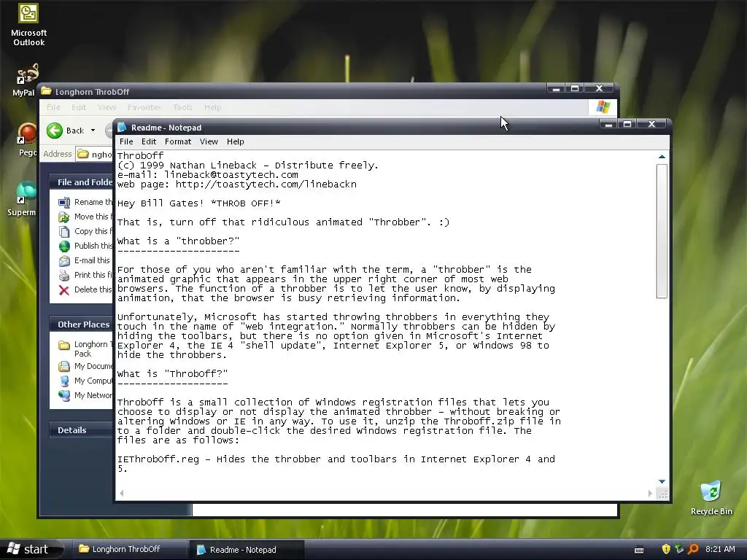Click the e-mail lineback@toastytech.com line
The image size is (747, 560).
tap(208, 175)
